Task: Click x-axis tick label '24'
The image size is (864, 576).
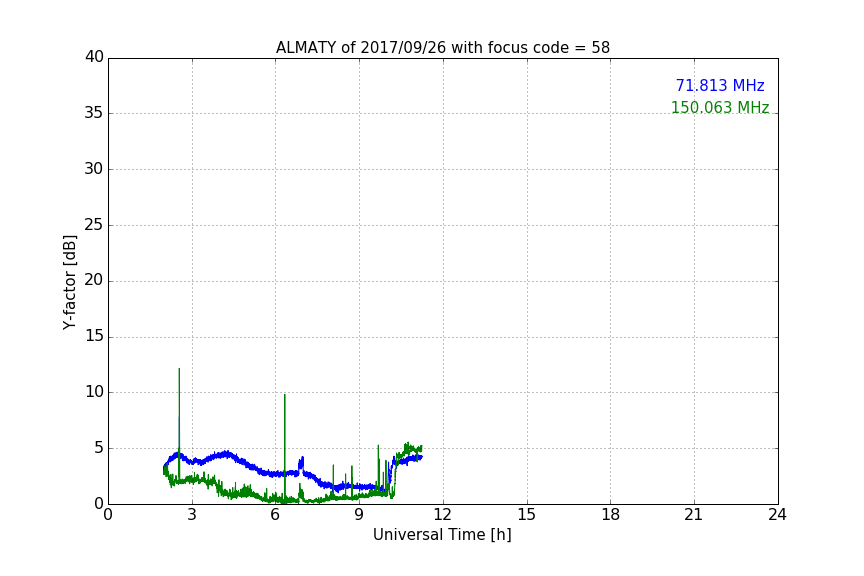Action: 777,515
